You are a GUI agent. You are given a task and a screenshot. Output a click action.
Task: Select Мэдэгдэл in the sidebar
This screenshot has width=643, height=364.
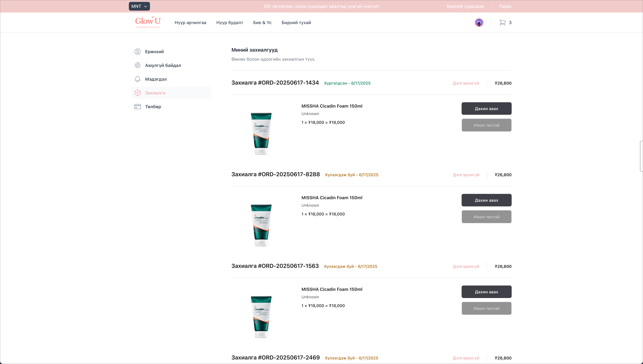tap(171, 79)
